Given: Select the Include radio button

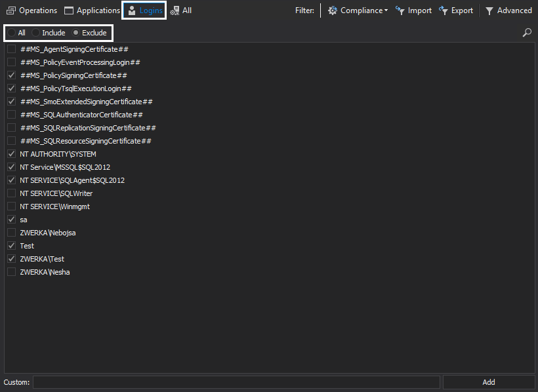Looking at the screenshot, I should pos(35,33).
